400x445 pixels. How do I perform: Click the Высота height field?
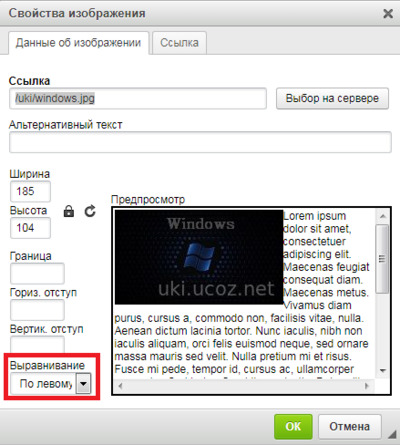click(30, 228)
